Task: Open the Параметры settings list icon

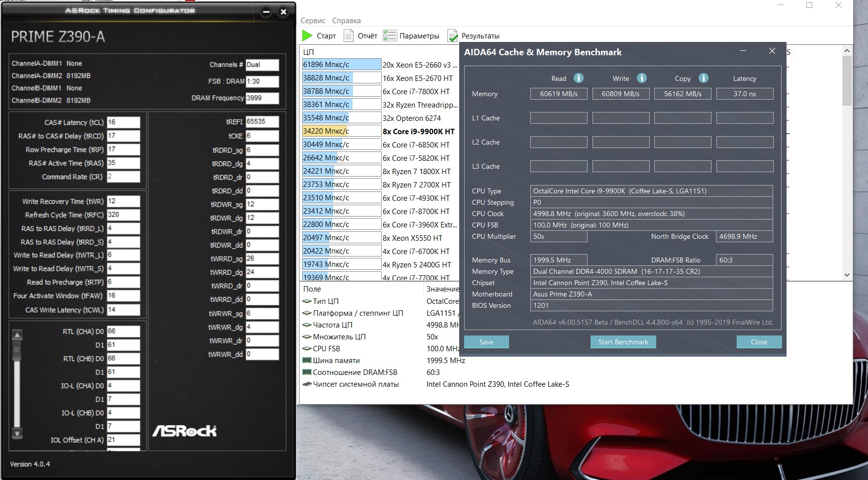Action: tap(390, 36)
